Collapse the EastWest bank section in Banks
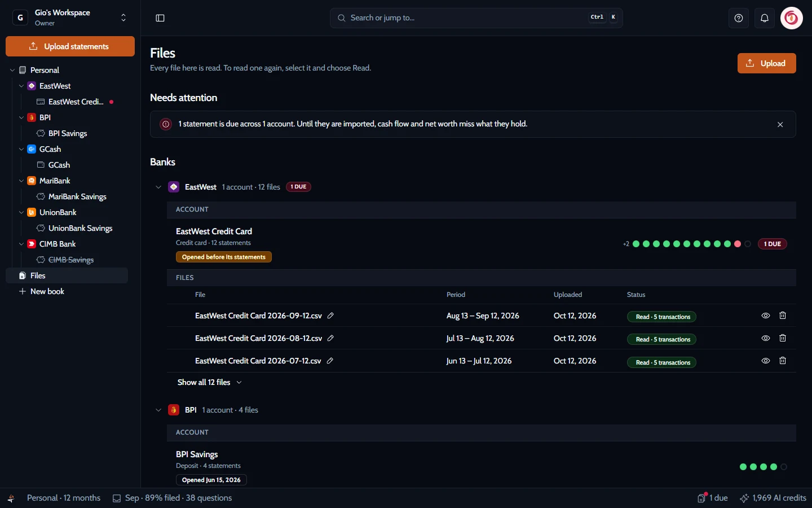The image size is (812, 508). click(x=158, y=187)
